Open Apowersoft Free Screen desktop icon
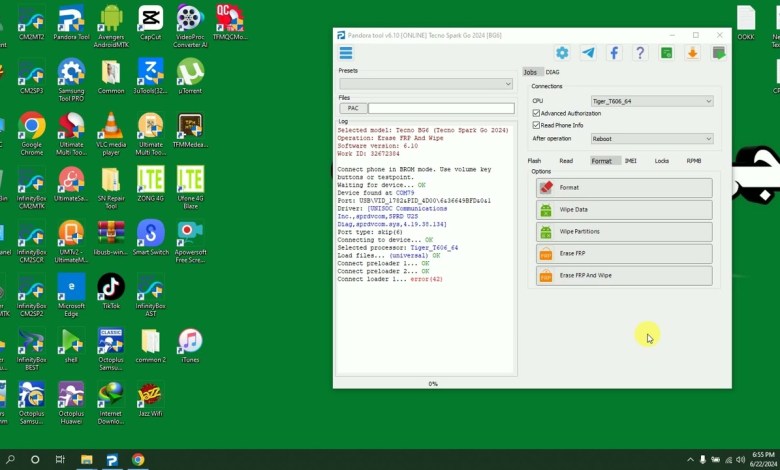 pos(190,241)
